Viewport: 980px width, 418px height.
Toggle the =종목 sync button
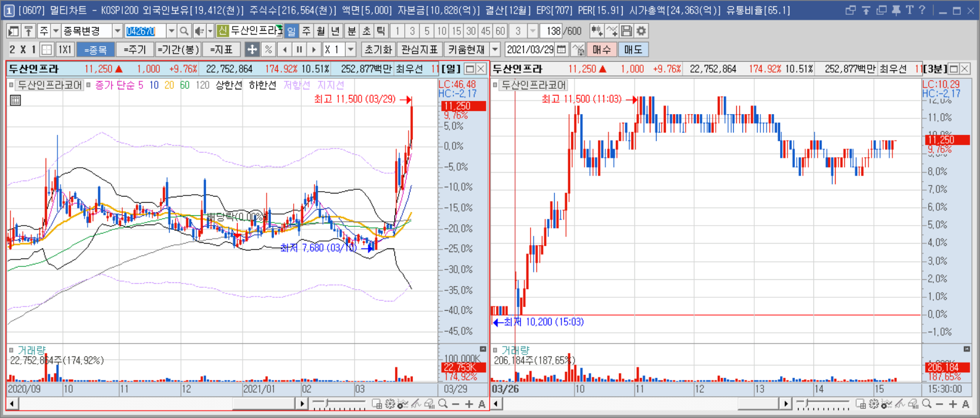96,50
